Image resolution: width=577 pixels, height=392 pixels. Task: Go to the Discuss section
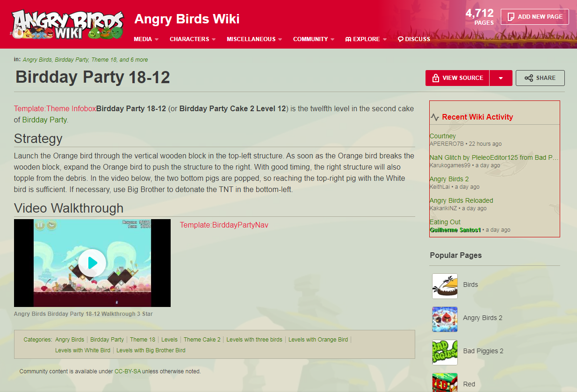point(414,39)
